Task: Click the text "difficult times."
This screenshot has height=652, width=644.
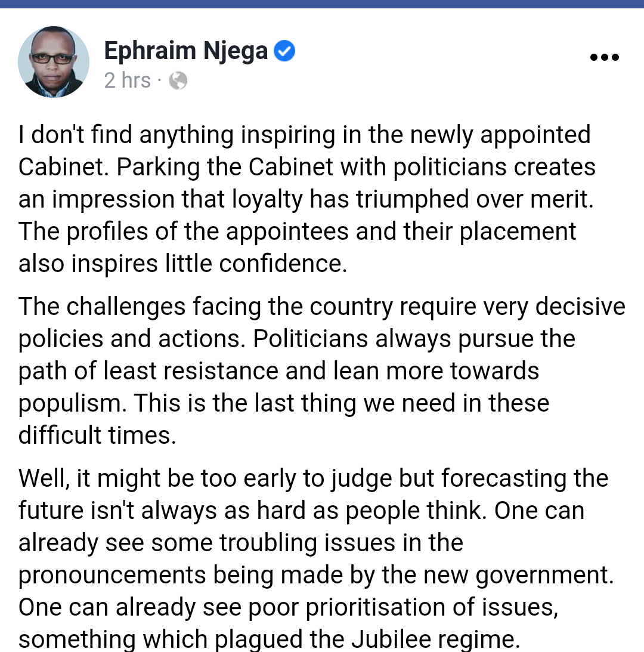Action: (x=97, y=435)
